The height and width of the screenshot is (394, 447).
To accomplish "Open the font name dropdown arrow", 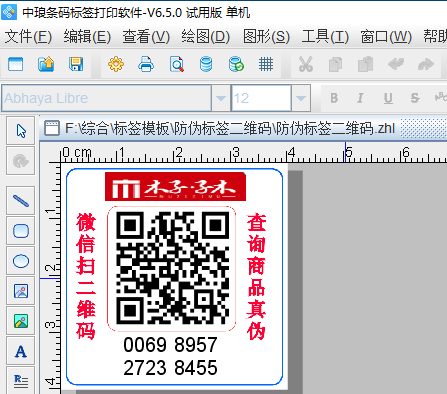I will click(221, 98).
